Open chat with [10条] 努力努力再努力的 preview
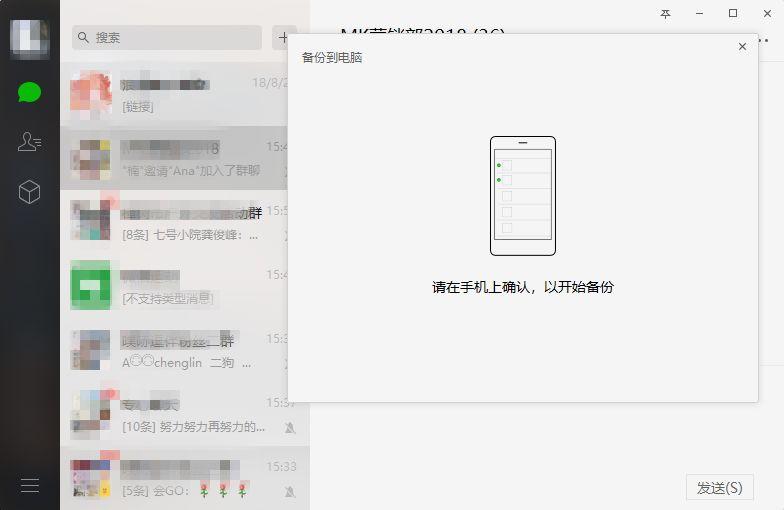This screenshot has width=784, height=510. (x=185, y=414)
